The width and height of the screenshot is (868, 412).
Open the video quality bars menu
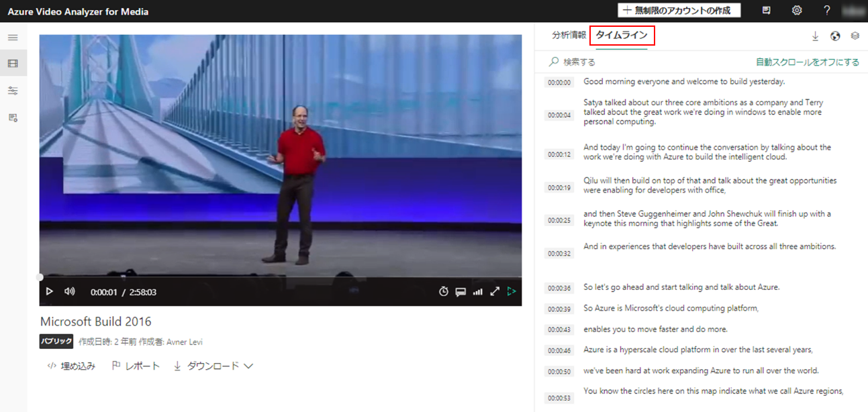(478, 292)
